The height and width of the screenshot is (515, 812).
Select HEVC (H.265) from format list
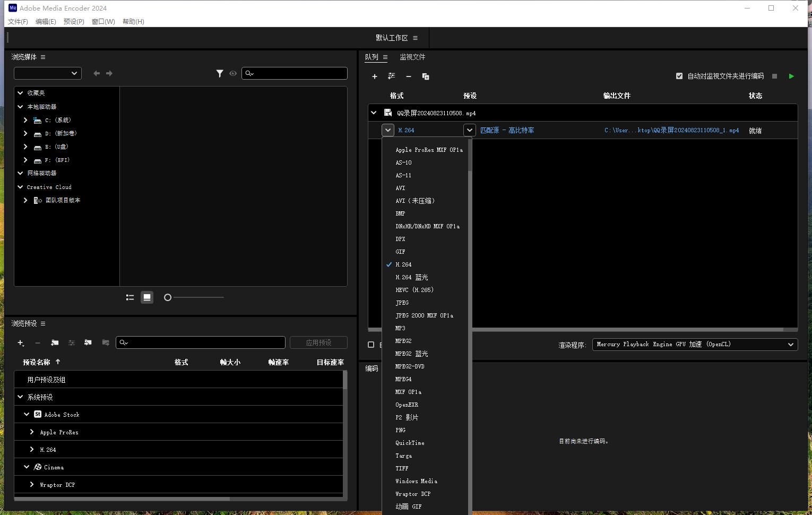click(x=414, y=290)
